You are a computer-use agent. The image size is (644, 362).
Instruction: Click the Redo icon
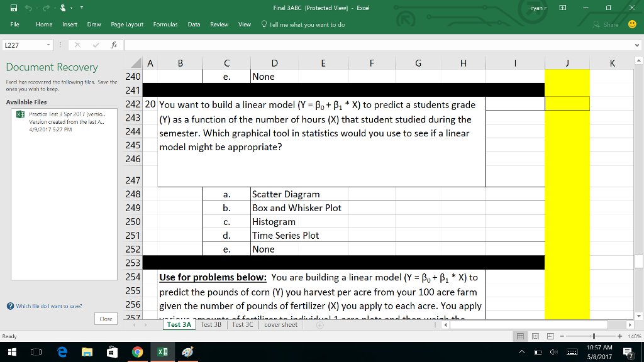click(x=45, y=8)
